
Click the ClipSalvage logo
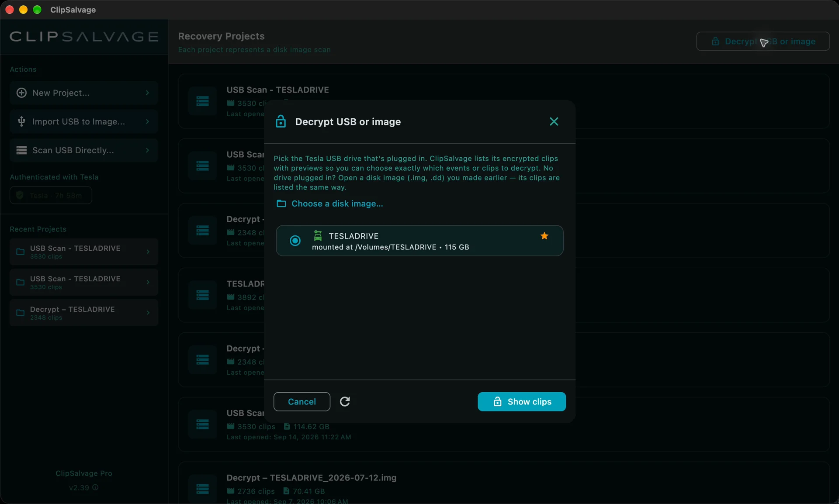84,37
